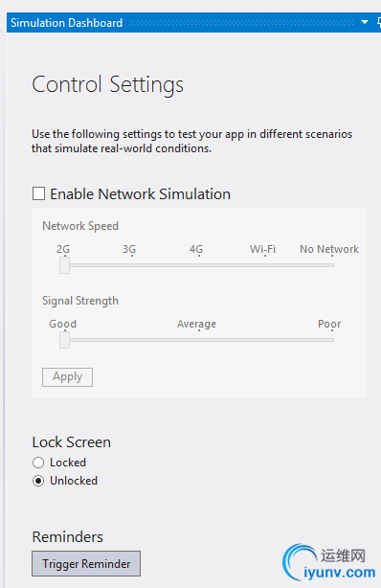Set signal strength to Poor
This screenshot has width=381, height=588.
click(331, 340)
